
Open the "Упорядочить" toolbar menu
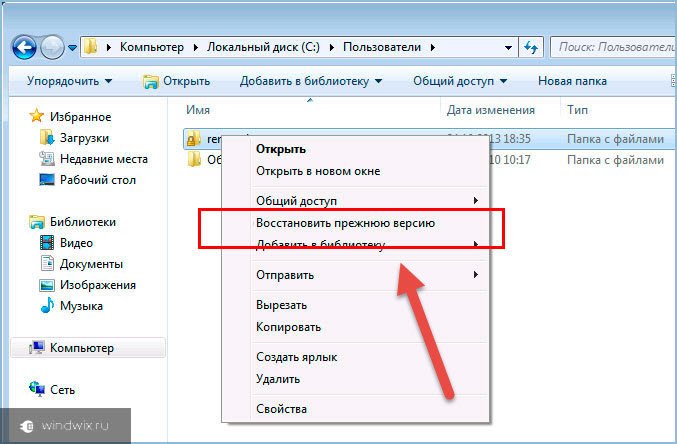[x=69, y=81]
